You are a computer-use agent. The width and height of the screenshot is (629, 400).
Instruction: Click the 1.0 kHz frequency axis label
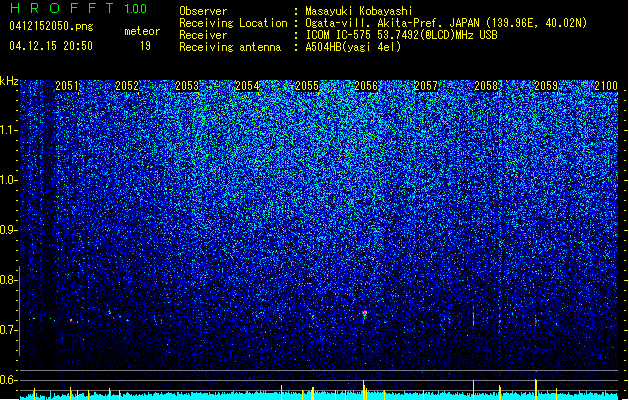click(9, 180)
